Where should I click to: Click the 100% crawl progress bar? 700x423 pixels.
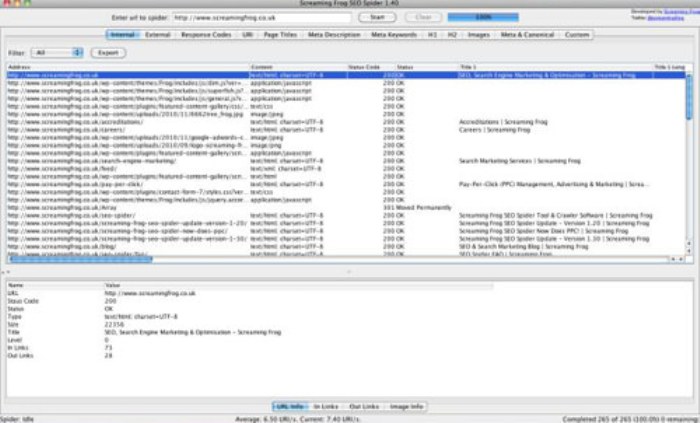click(483, 17)
